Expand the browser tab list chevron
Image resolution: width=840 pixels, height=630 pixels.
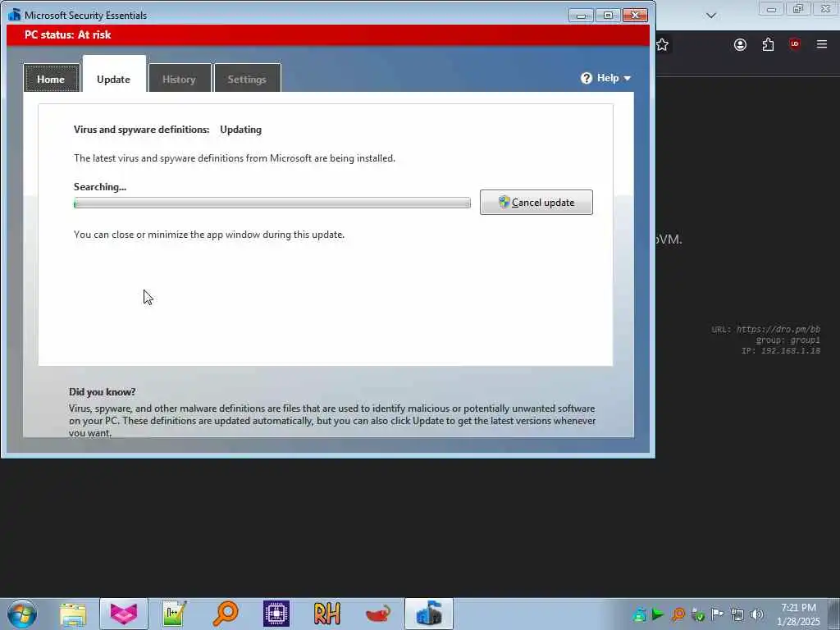[711, 16]
